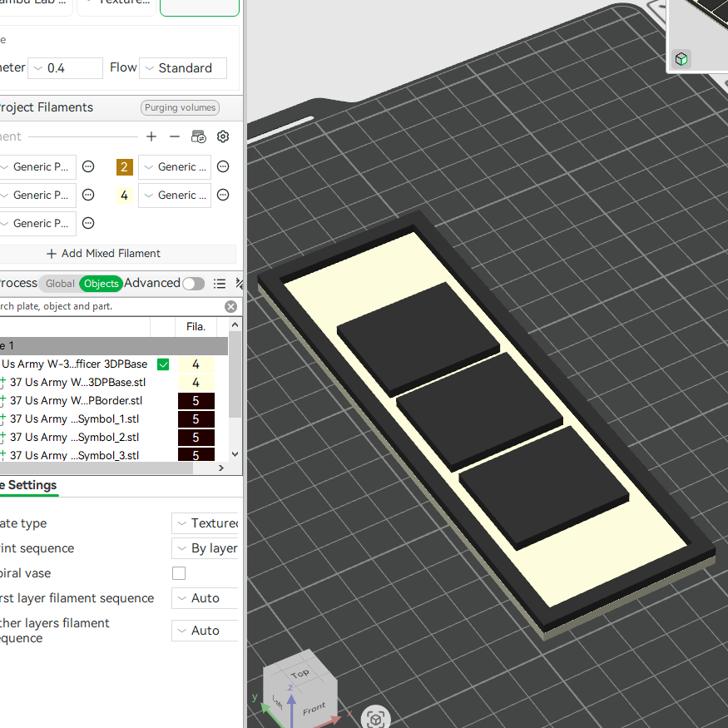This screenshot has height=728, width=728.
Task: Click the Purging volumes button
Action: (181, 107)
